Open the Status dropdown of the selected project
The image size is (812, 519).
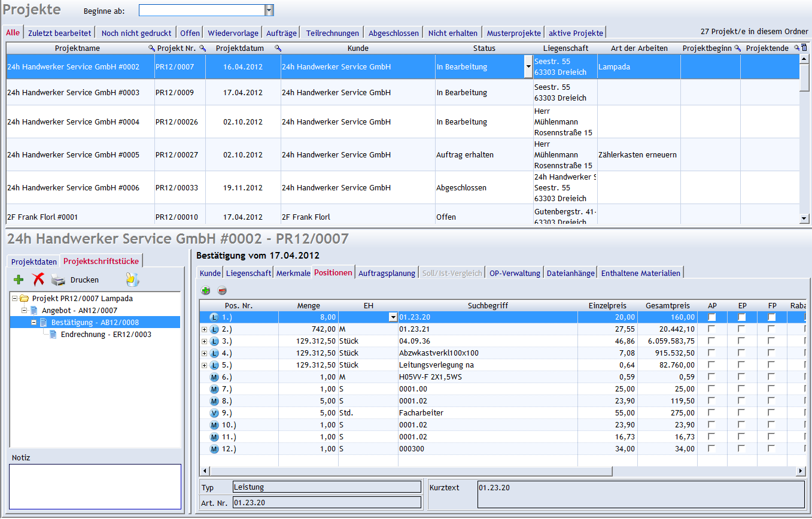tap(528, 67)
